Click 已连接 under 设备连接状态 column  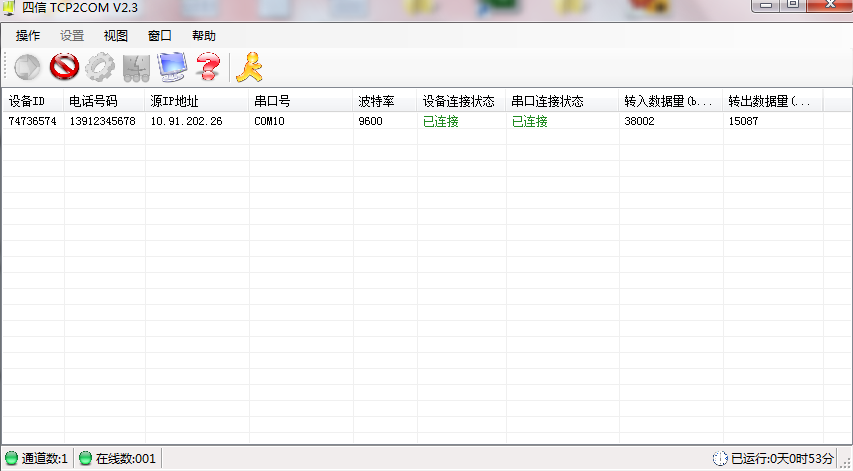point(441,121)
